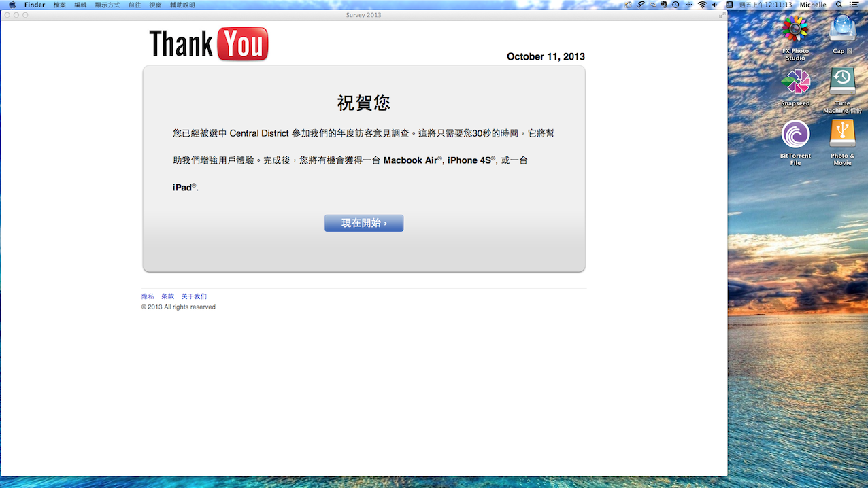
Task: Open the 編輯 menu
Action: [80, 5]
